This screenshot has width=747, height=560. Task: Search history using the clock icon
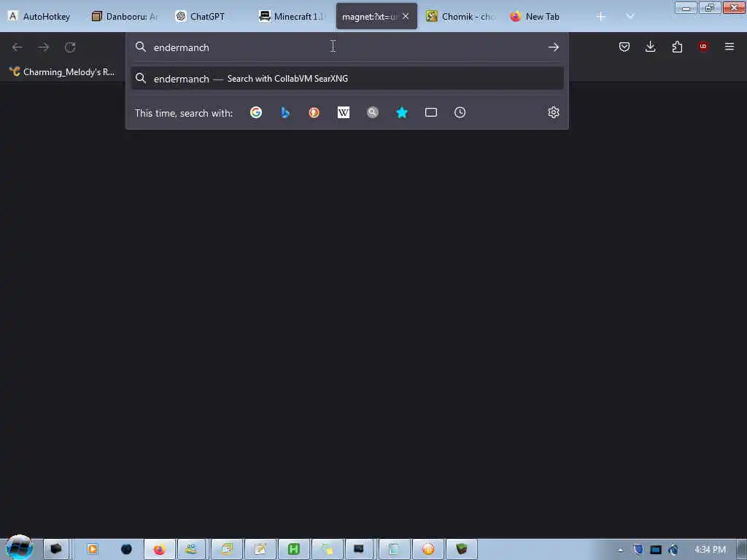click(460, 112)
